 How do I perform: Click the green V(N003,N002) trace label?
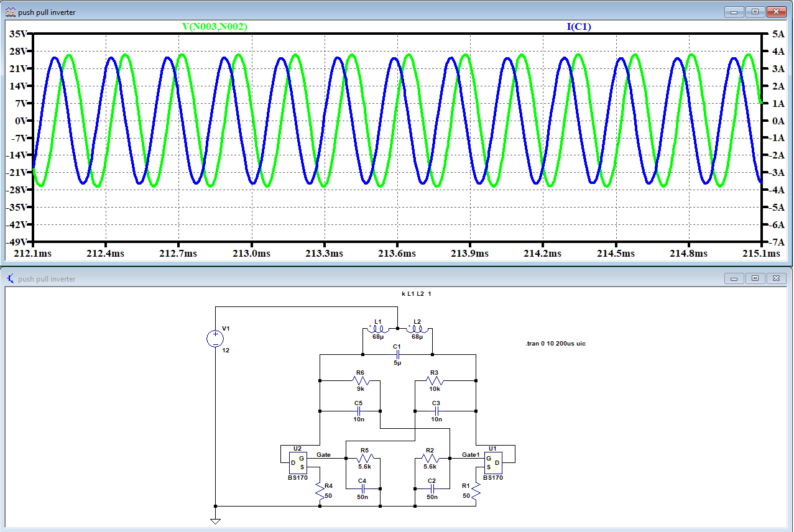215,27
